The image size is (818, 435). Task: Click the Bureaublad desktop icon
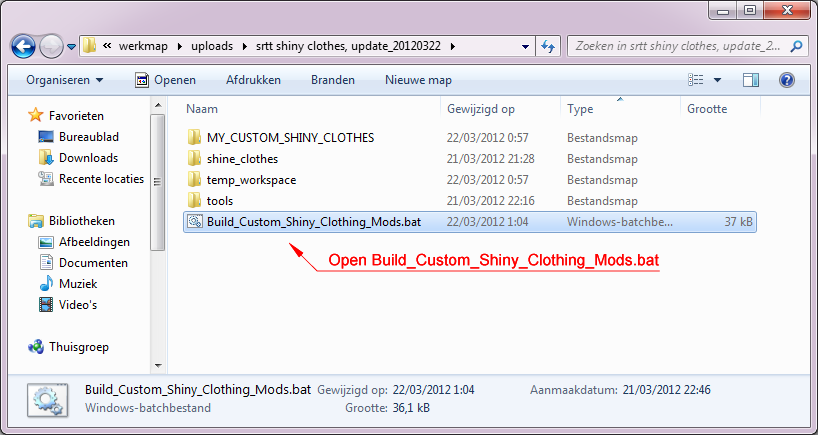coord(46,137)
